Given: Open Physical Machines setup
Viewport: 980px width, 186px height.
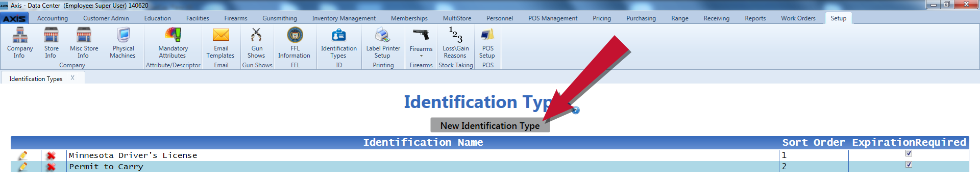Looking at the screenshot, I should click(122, 43).
